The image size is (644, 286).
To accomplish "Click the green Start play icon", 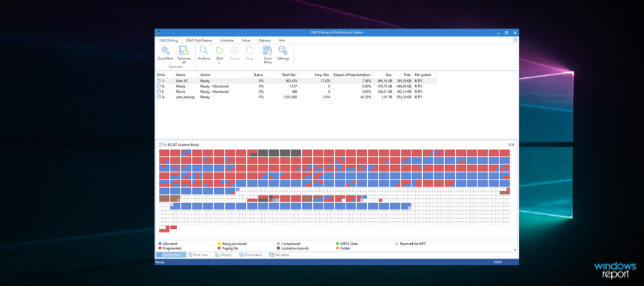I will point(220,51).
